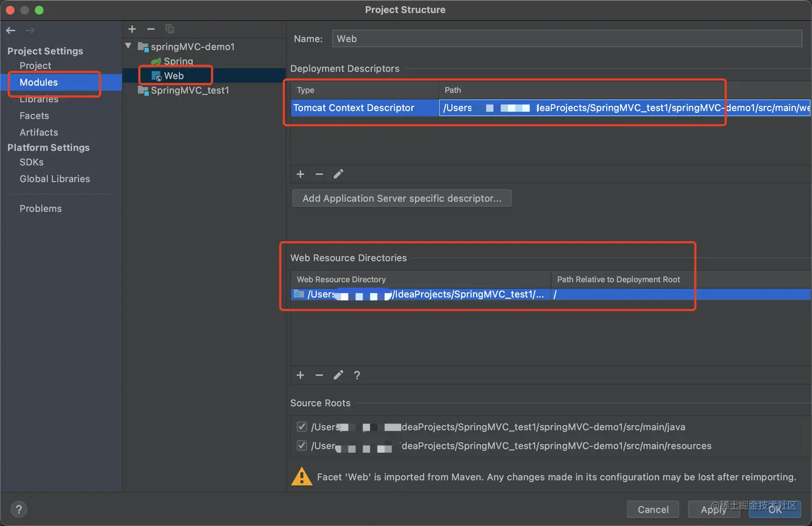Image resolution: width=812 pixels, height=526 pixels.
Task: Click the yellow Maven import warning icon
Action: click(x=302, y=477)
